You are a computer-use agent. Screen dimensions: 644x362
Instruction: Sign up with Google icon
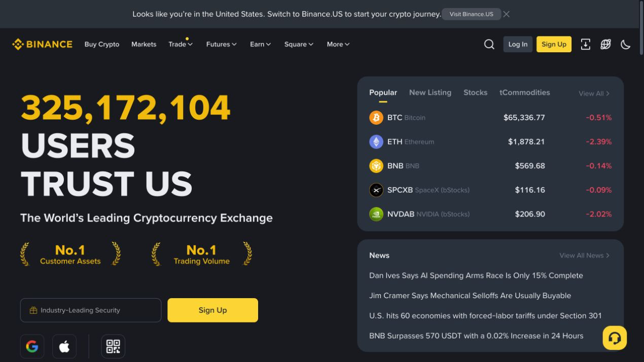tap(32, 346)
